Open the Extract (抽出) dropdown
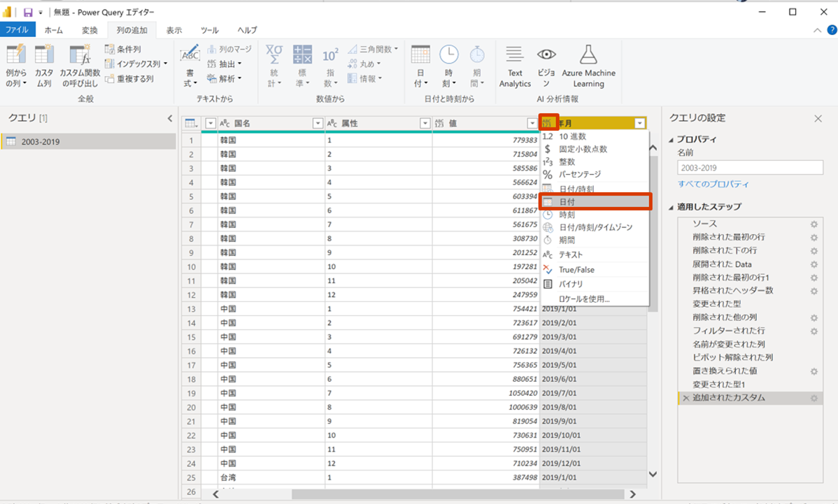Image resolution: width=838 pixels, height=504 pixels. tap(225, 64)
